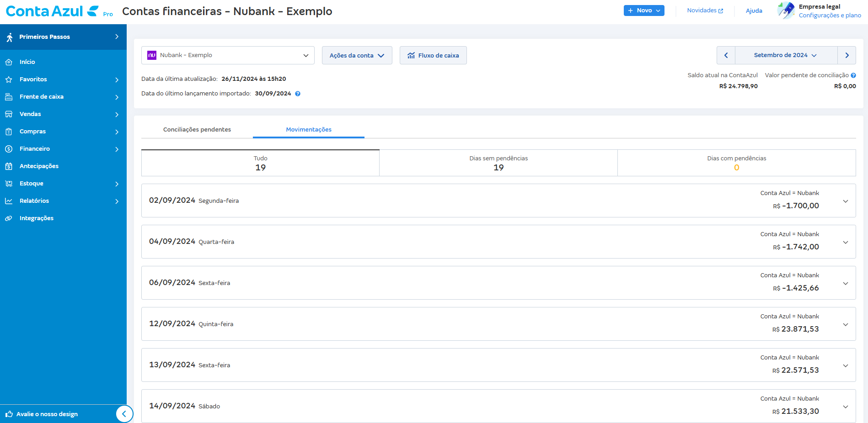Expand the 02/09/2024 day entry
The image size is (868, 423).
pyautogui.click(x=845, y=201)
